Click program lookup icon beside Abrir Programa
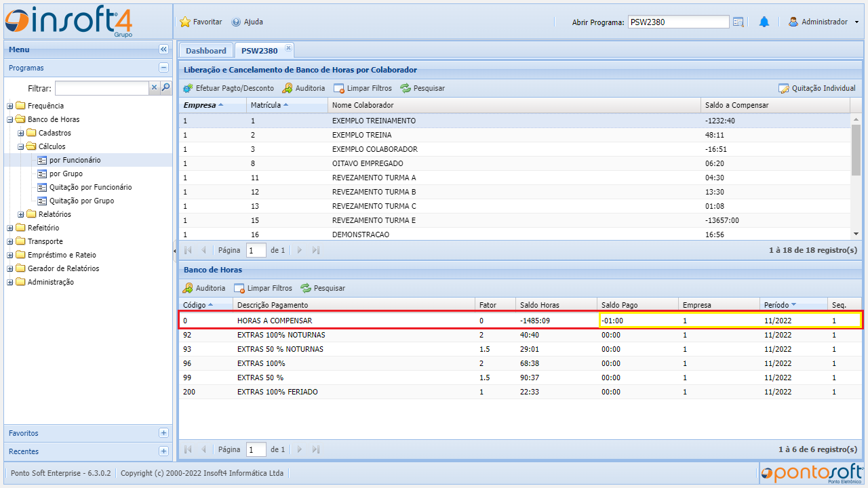 click(738, 22)
